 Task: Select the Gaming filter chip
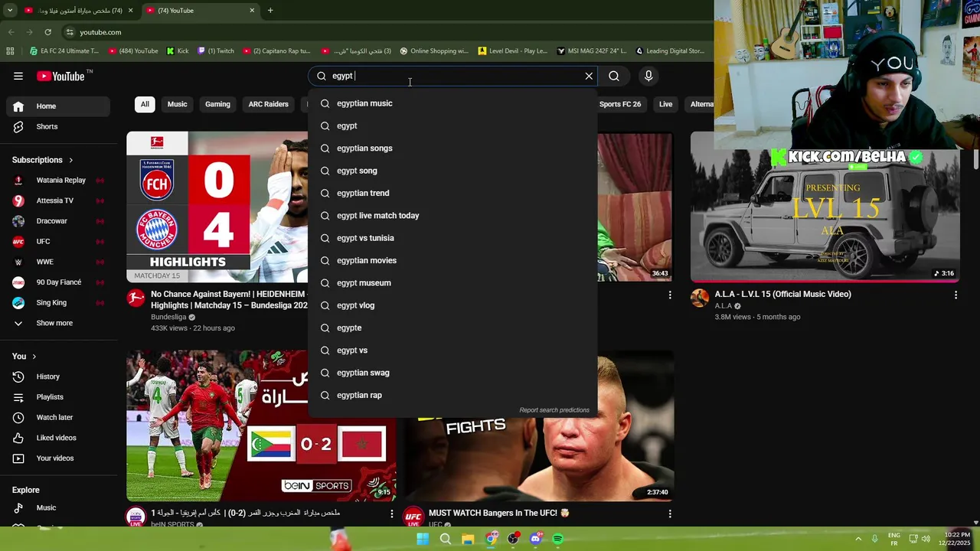click(217, 104)
